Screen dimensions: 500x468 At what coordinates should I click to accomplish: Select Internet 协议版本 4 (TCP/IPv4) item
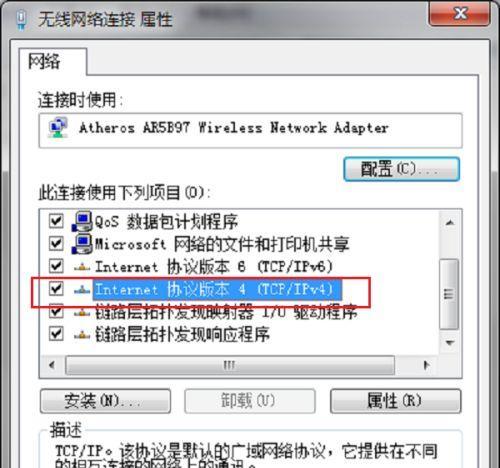(217, 289)
